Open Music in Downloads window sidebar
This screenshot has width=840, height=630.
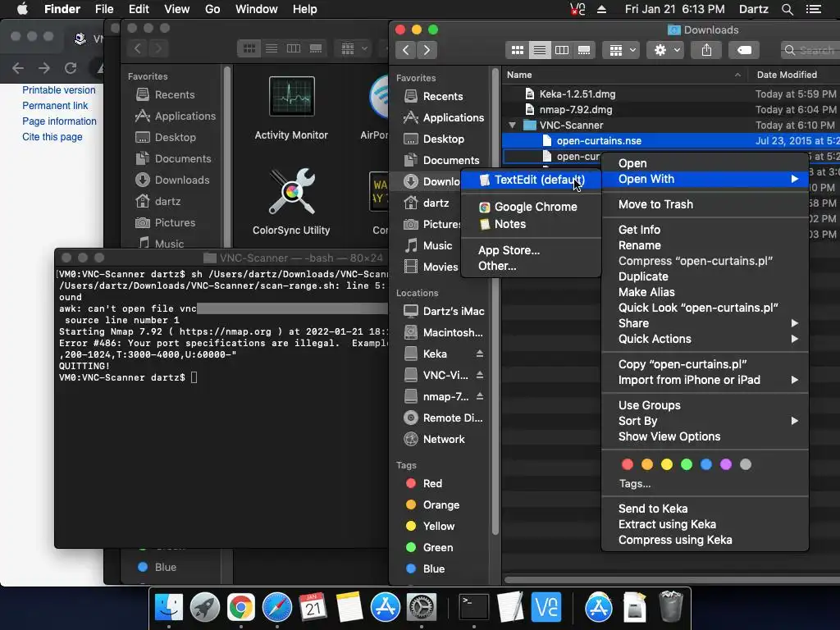coord(430,246)
